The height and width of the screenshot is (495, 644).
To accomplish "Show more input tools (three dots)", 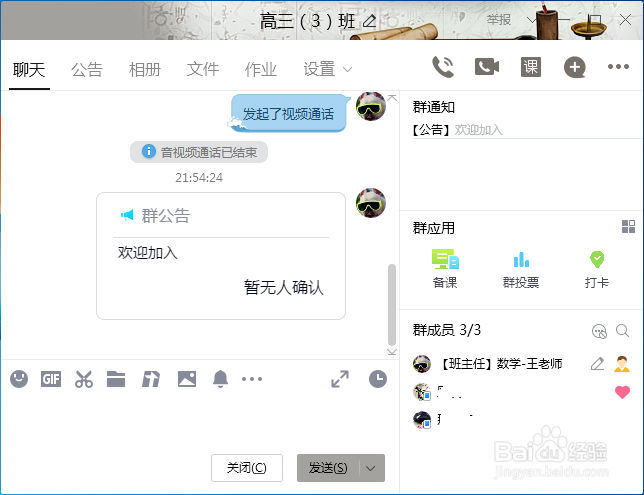I will (x=252, y=379).
